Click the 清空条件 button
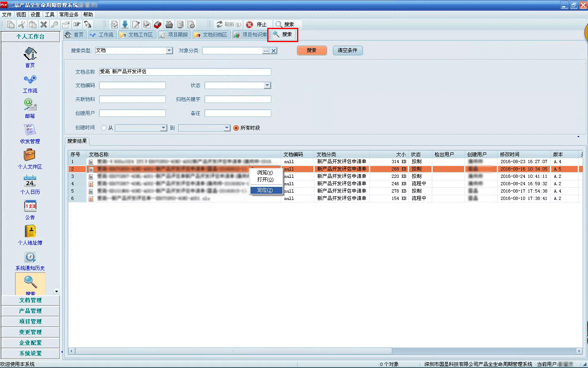This screenshot has height=368, width=588. tap(347, 50)
